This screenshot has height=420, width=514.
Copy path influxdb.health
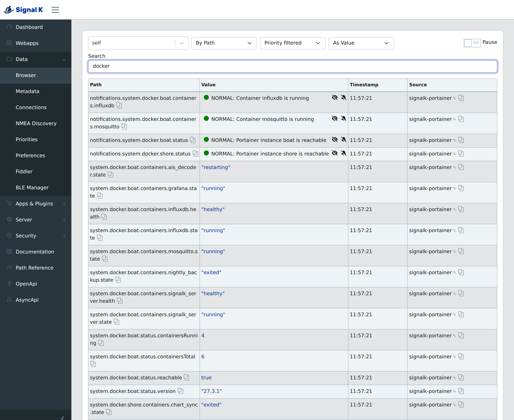coord(104,217)
